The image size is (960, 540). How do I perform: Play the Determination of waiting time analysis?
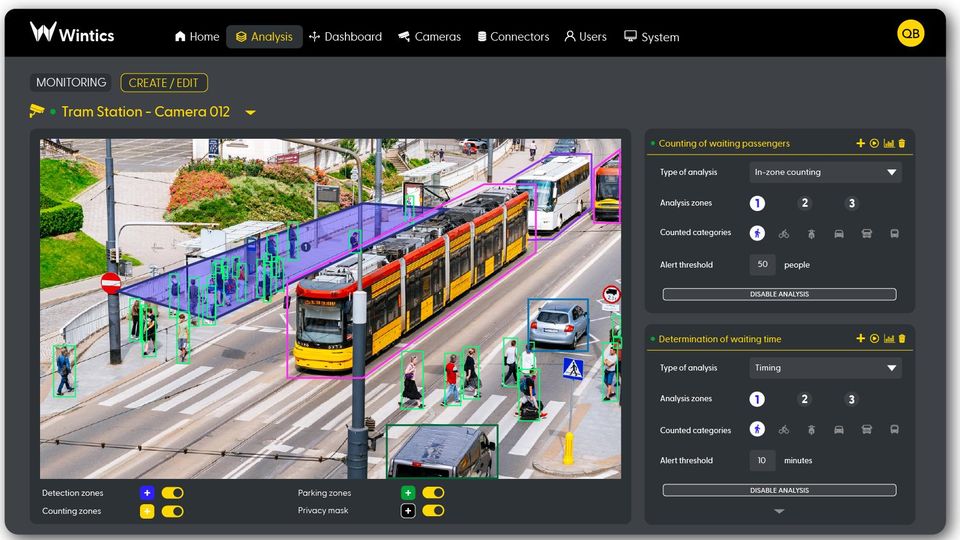pos(874,339)
